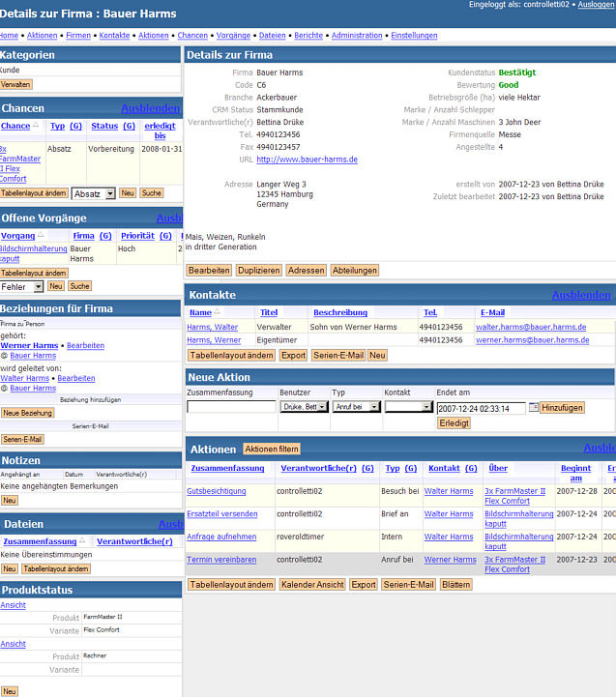Click the Bearbeiten button under company details
Screen dimensions: 616x697
209,271
